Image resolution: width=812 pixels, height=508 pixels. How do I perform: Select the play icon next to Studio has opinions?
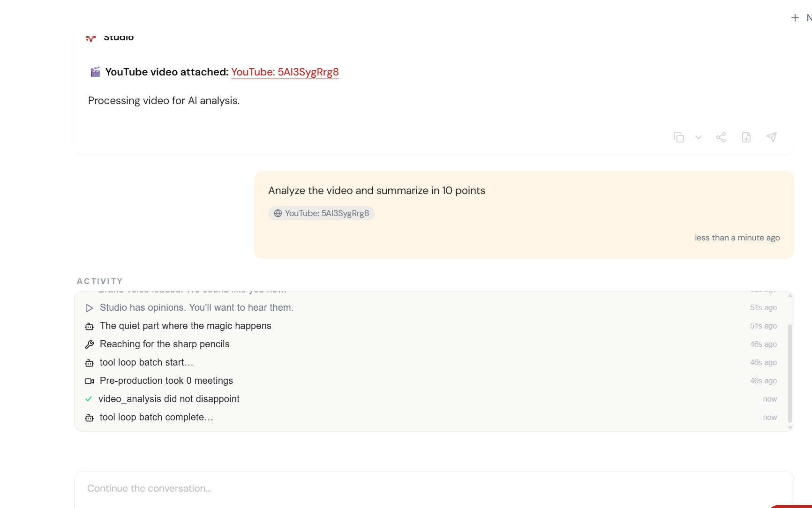click(89, 307)
